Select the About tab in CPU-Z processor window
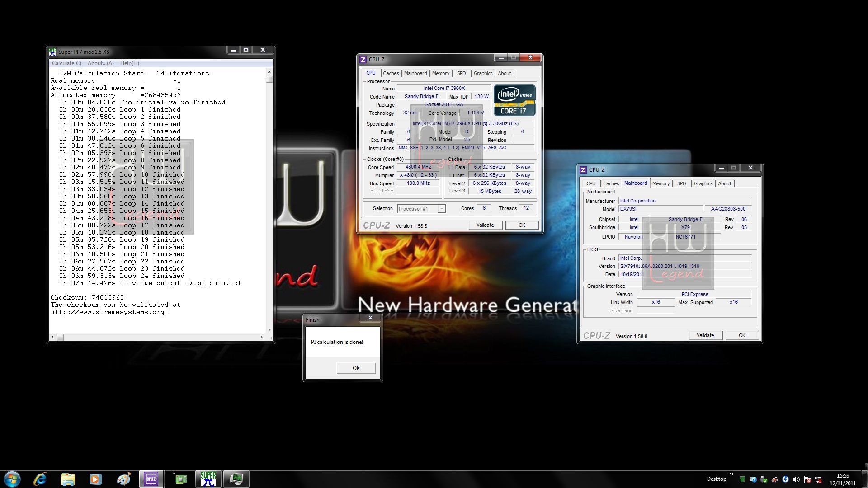 [x=505, y=73]
